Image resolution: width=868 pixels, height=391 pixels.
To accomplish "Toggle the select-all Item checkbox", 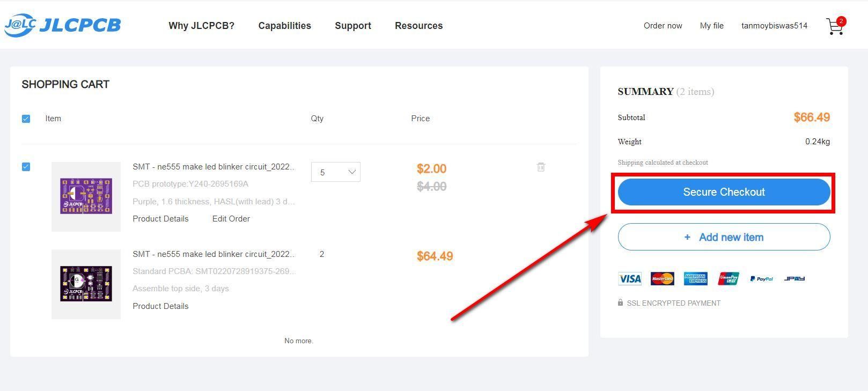I will tap(26, 119).
